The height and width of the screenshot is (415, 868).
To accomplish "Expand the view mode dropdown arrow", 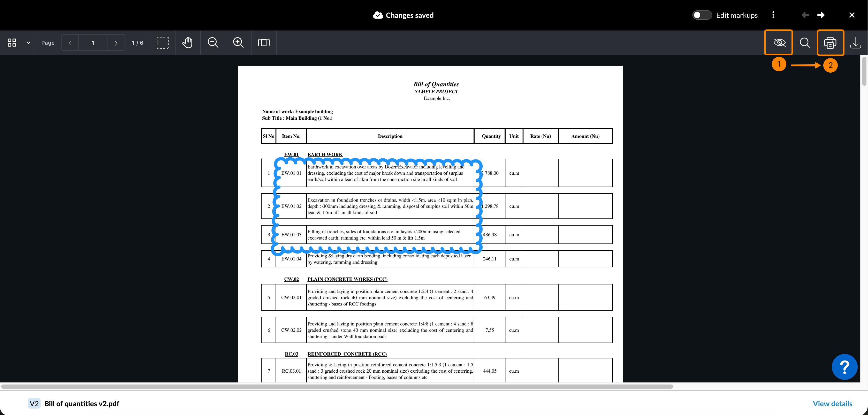I will click(x=28, y=43).
